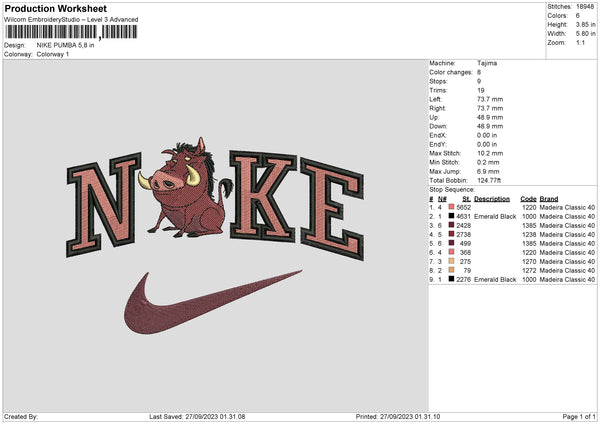
Task: Select stitch count 4631 in row 2
Action: pyautogui.click(x=464, y=217)
